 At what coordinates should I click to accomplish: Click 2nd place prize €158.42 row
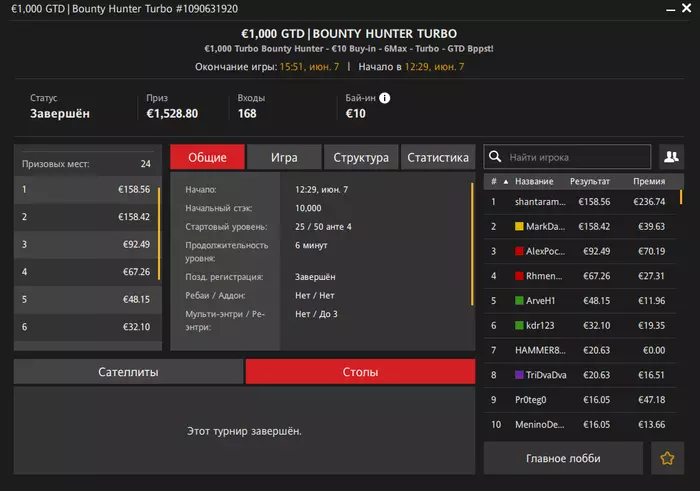(86, 217)
